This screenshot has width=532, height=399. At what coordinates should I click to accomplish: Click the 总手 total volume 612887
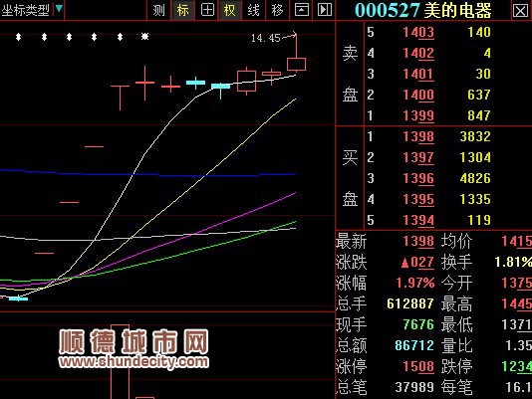(x=410, y=303)
